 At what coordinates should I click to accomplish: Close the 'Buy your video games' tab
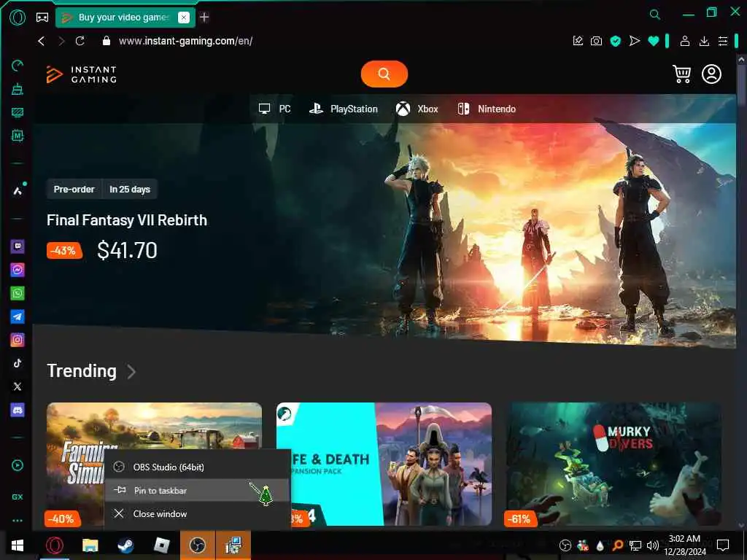tap(183, 17)
